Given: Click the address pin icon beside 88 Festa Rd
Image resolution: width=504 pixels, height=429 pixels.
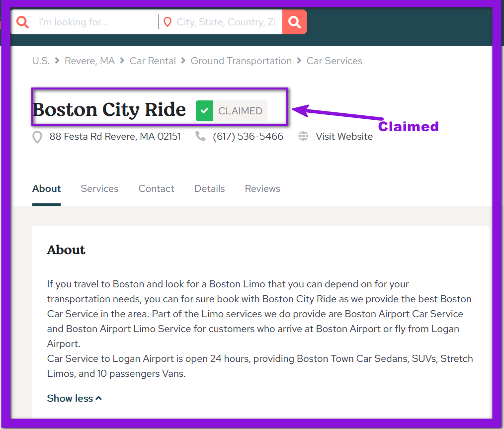Looking at the screenshot, I should (x=37, y=137).
